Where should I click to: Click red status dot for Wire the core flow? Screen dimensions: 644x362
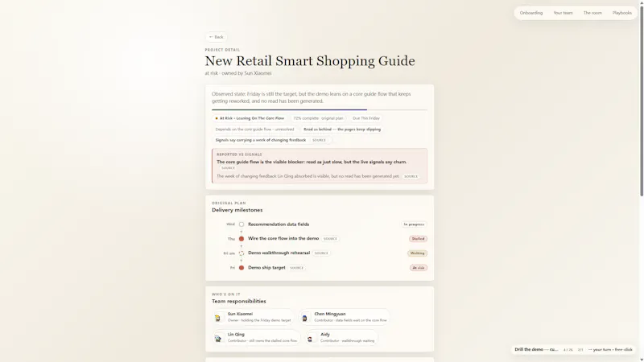point(242,238)
